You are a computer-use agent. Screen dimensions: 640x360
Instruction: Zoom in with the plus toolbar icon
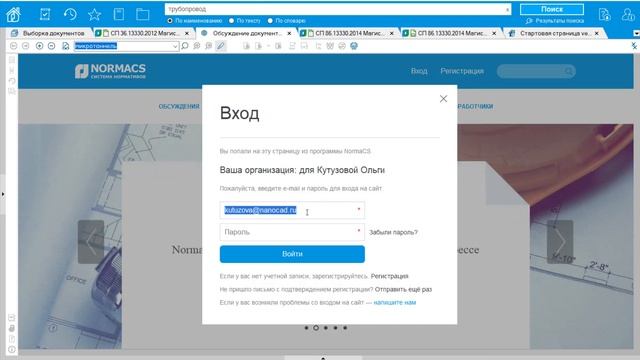tap(39, 46)
